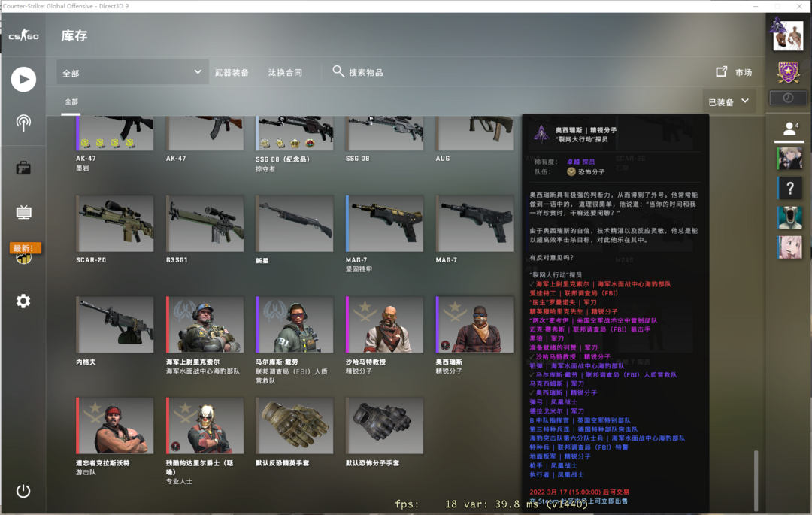Select the 海军上尉里克索尔 agent item
This screenshot has height=515, width=812.
pos(205,325)
